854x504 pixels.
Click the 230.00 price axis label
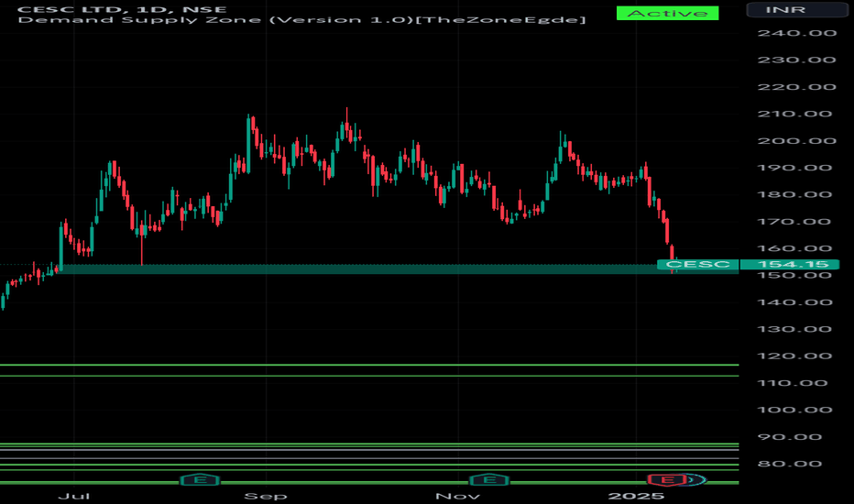(797, 60)
